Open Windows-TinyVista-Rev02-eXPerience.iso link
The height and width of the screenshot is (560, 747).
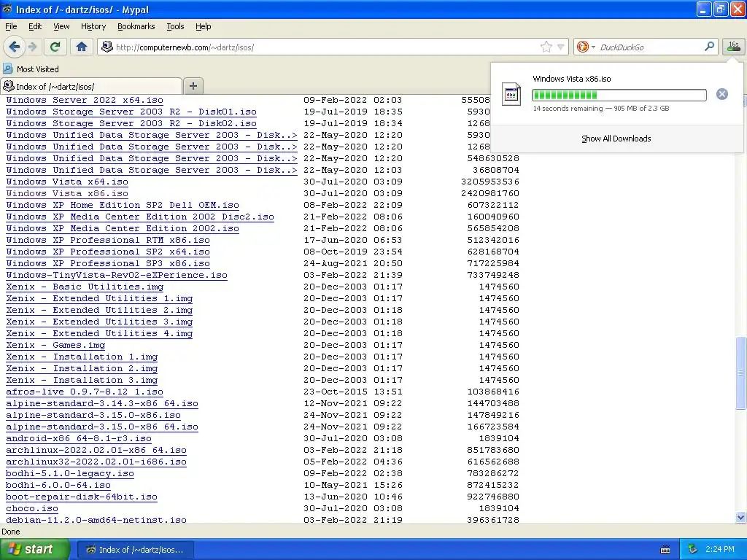(x=117, y=275)
